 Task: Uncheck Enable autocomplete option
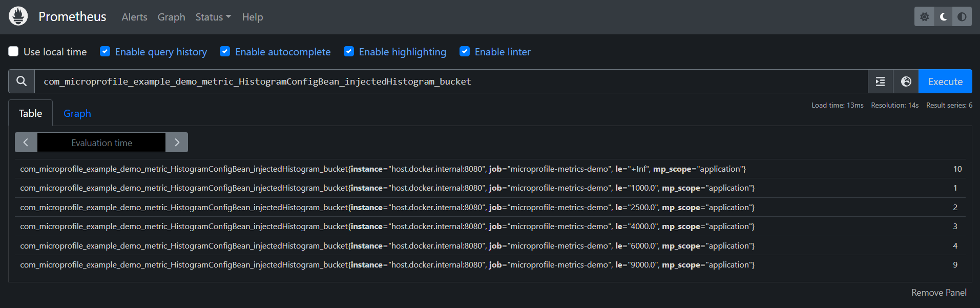click(225, 52)
